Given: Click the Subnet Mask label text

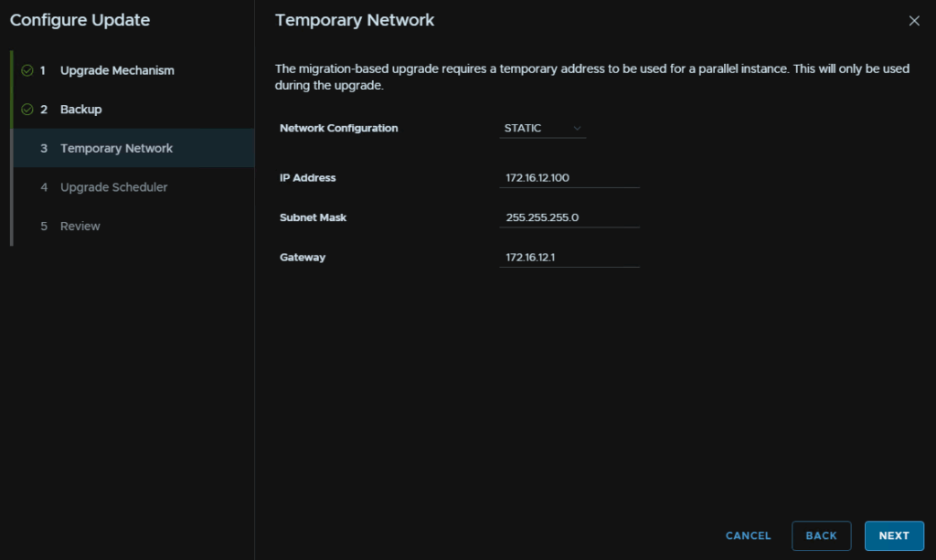Looking at the screenshot, I should [x=313, y=217].
